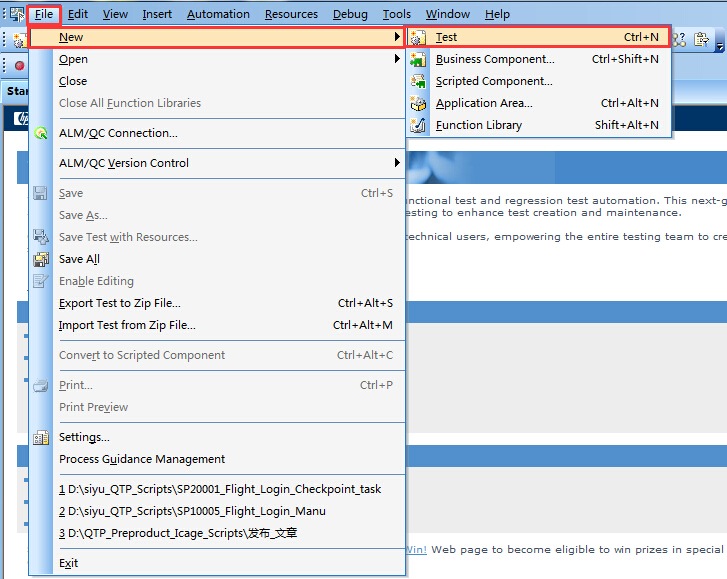The width and height of the screenshot is (727, 579).
Task: Click Exit in the File menu
Action: pos(217,563)
